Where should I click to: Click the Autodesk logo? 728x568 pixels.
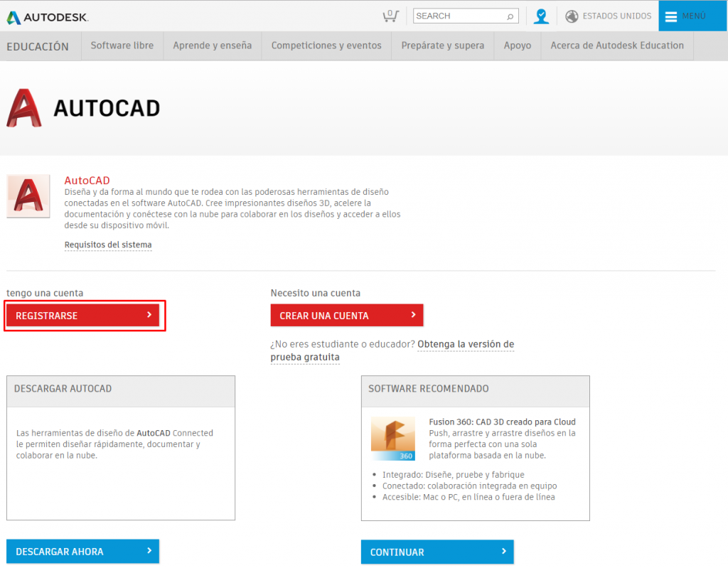point(48,17)
